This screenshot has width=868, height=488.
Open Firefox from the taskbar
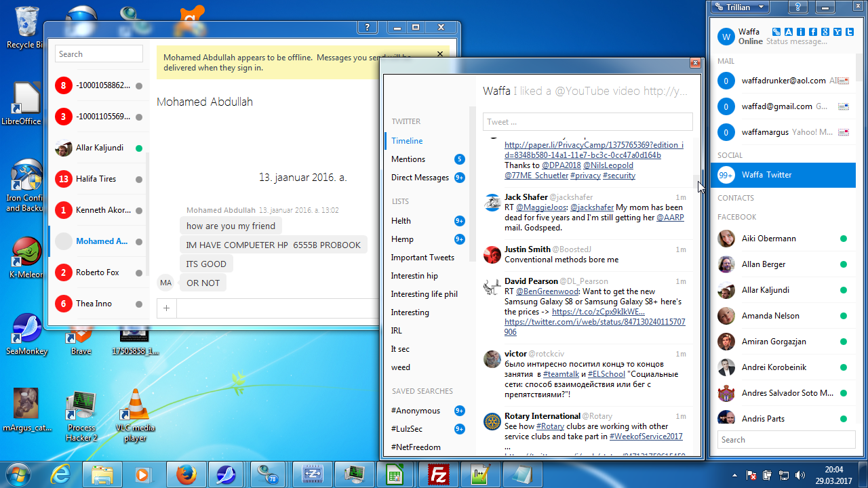tap(186, 474)
